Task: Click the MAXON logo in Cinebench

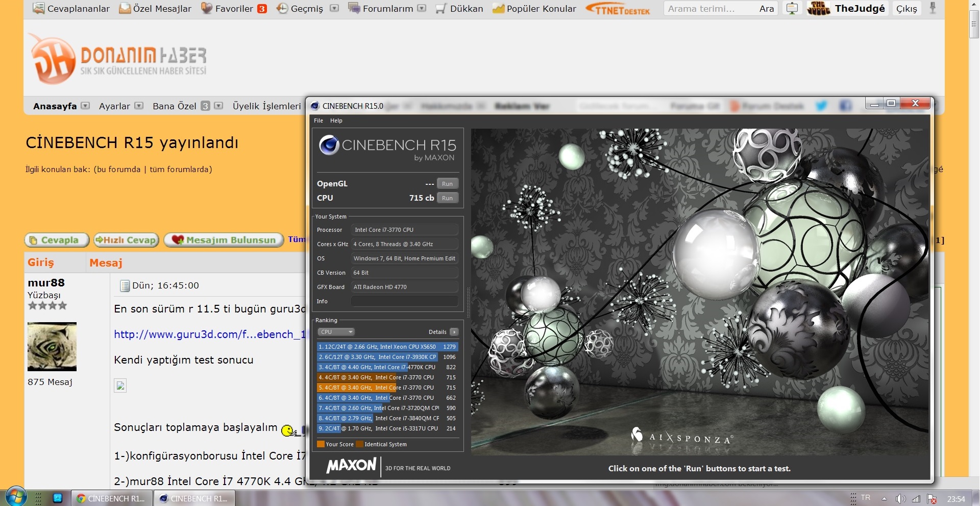Action: point(352,465)
